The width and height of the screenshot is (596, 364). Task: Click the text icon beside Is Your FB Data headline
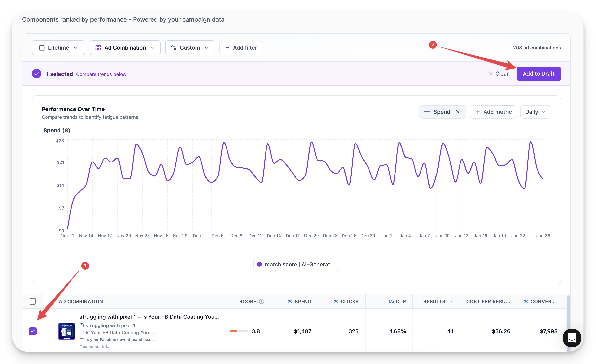coord(82,332)
